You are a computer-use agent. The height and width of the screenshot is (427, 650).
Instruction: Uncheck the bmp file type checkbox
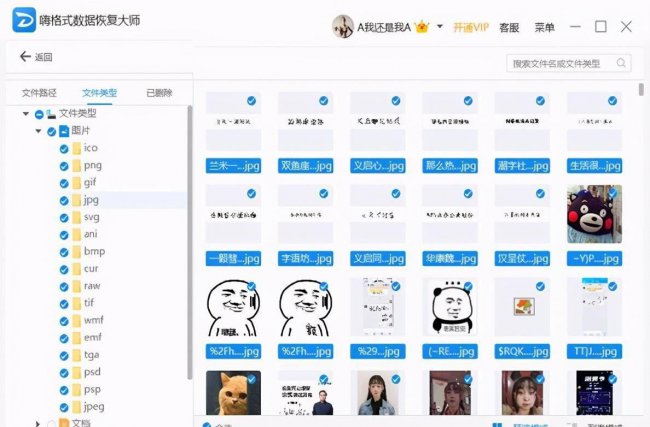(64, 252)
